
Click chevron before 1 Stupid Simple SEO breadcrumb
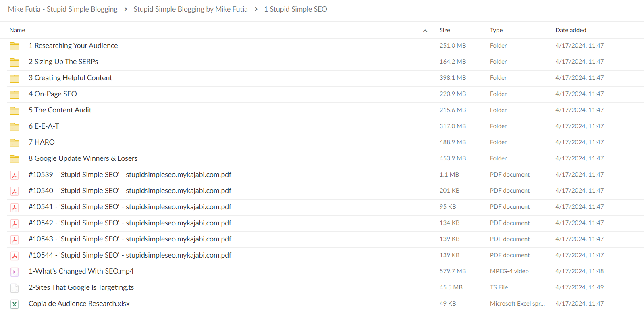tap(256, 9)
